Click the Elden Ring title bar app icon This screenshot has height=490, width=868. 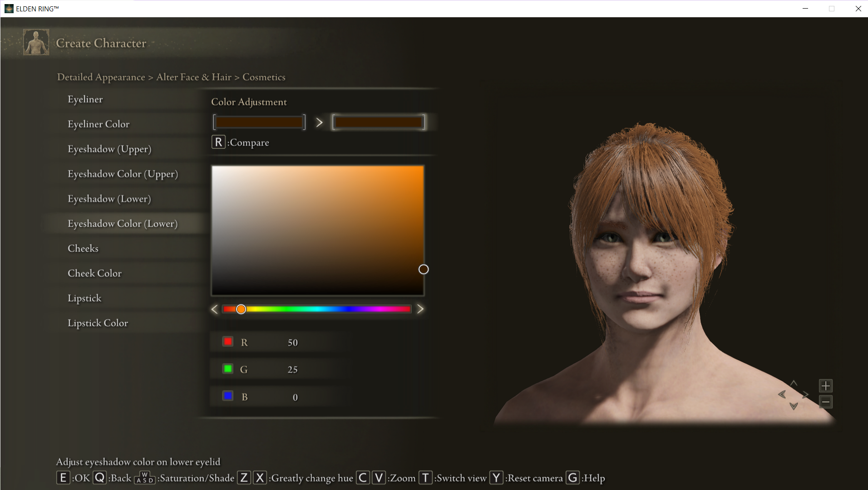(9, 9)
